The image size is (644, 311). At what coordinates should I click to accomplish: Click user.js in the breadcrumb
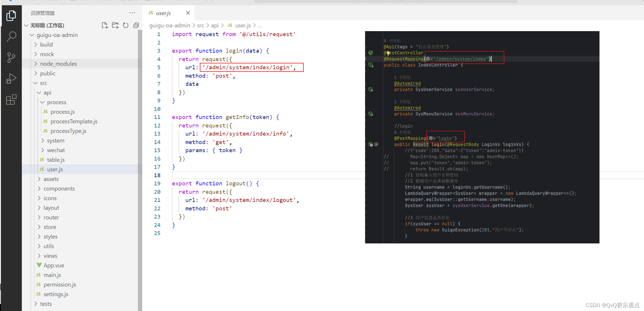[243, 25]
